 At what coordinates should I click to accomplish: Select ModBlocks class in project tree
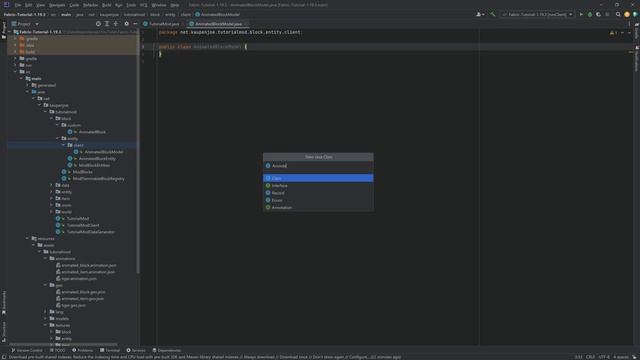tap(82, 172)
